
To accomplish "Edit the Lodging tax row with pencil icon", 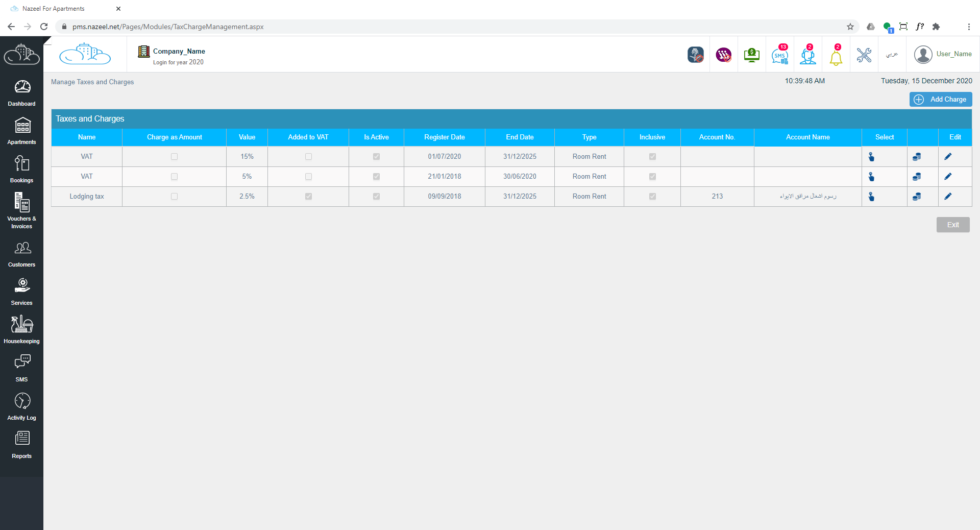I will click(948, 197).
